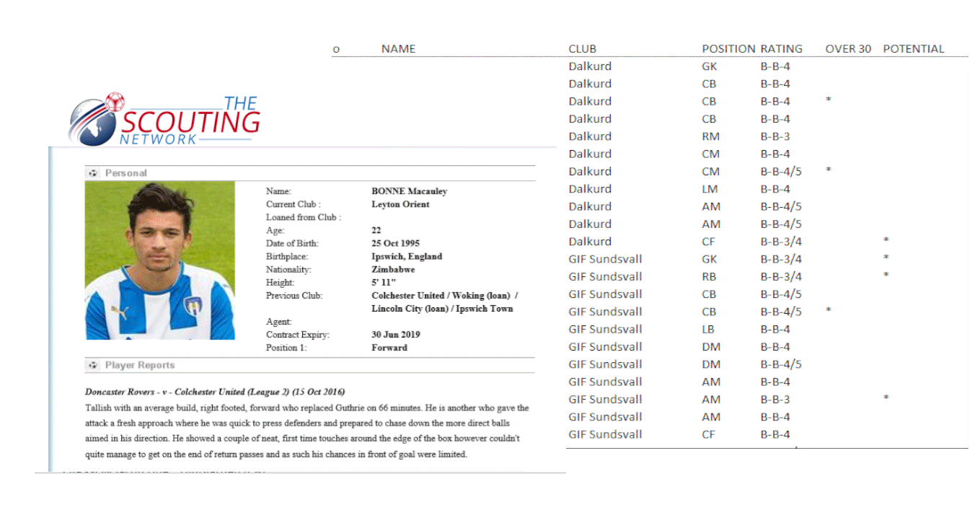
Task: Click the Agent label
Action: coord(279,322)
